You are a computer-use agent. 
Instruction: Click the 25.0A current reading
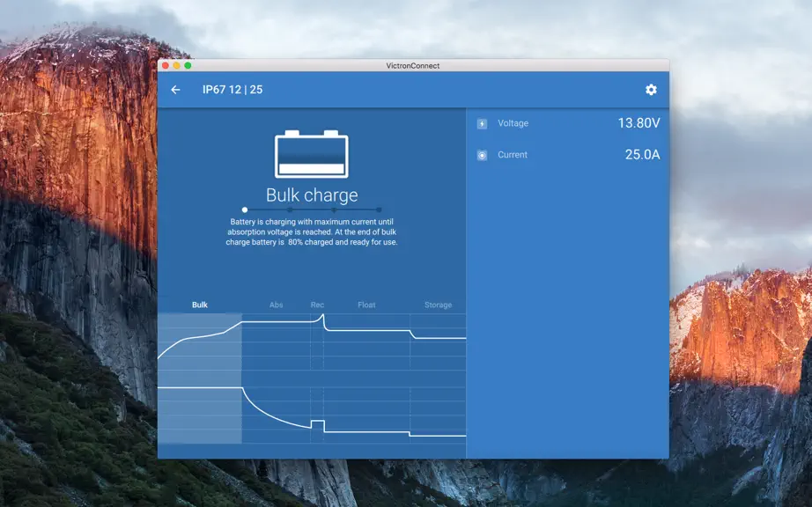(642, 155)
